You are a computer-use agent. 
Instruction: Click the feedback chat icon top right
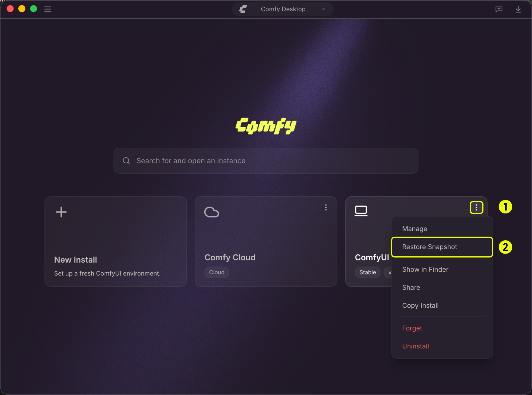tap(499, 9)
